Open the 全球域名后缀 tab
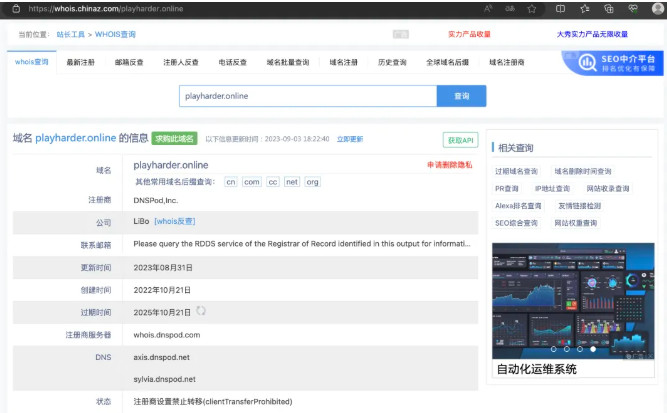The width and height of the screenshot is (667, 413). point(447,62)
